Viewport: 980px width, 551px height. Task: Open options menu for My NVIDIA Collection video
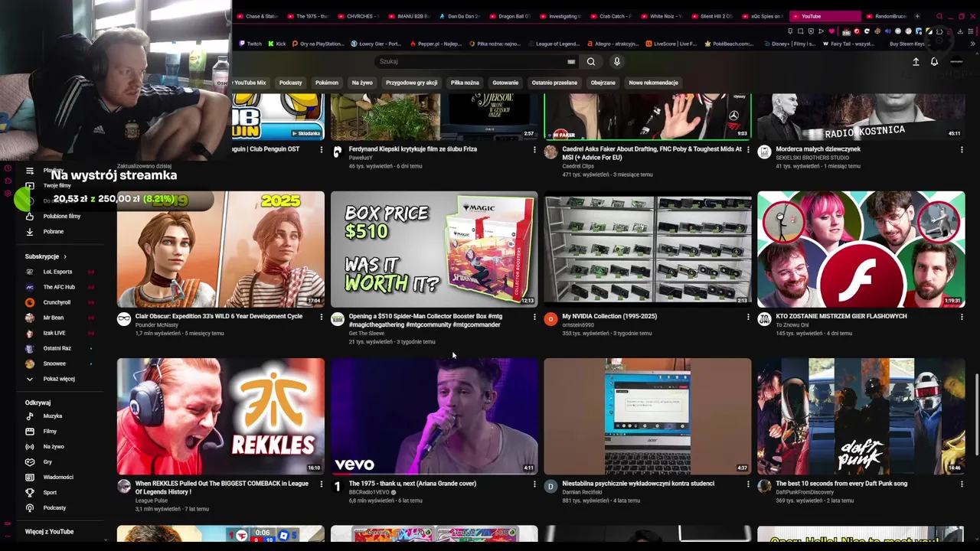[x=748, y=317]
